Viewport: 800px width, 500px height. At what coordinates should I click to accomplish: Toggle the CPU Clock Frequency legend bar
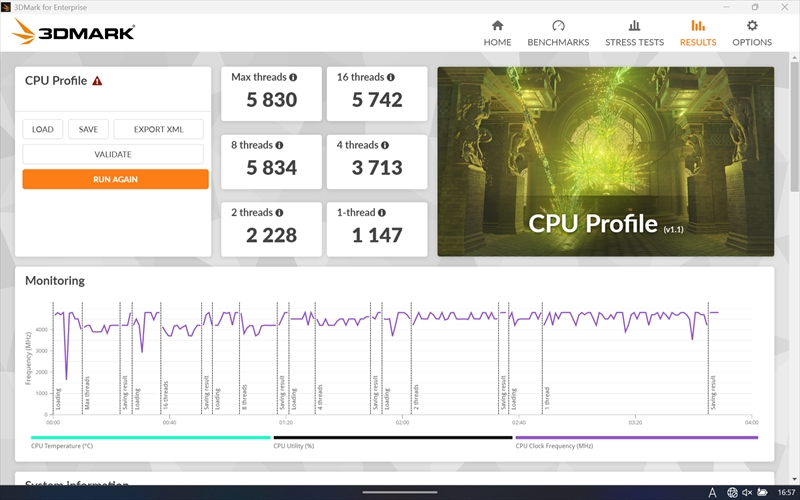(637, 437)
